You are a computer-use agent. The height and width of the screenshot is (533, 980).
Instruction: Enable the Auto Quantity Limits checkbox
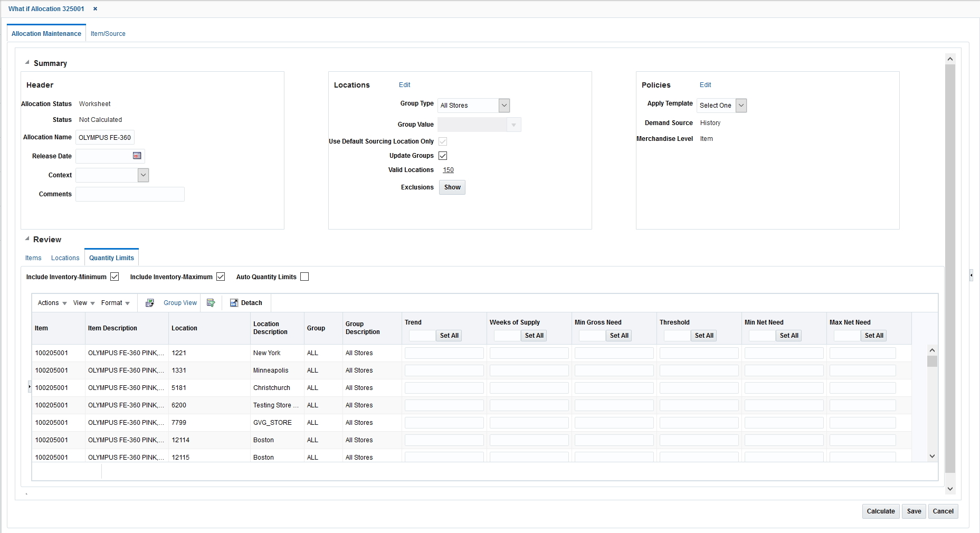(305, 277)
